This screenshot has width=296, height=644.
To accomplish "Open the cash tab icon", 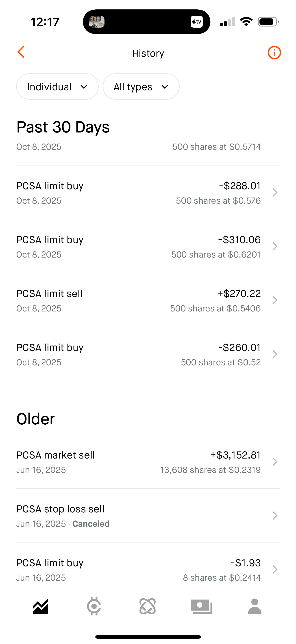I will [201, 606].
